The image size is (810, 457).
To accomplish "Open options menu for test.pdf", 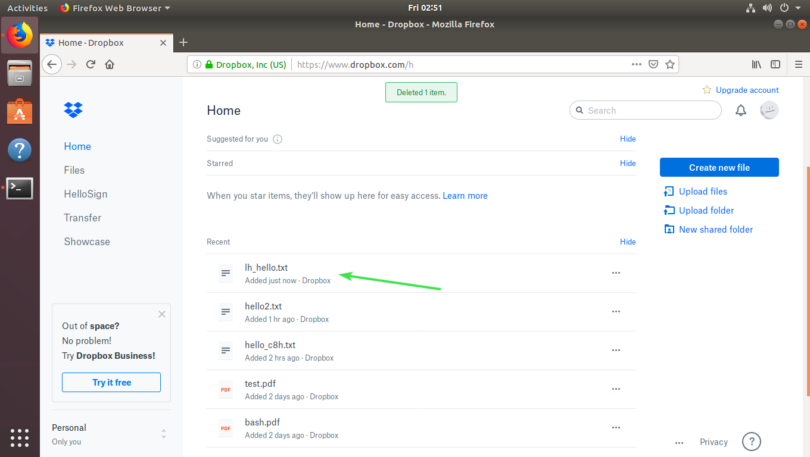I will tap(616, 389).
